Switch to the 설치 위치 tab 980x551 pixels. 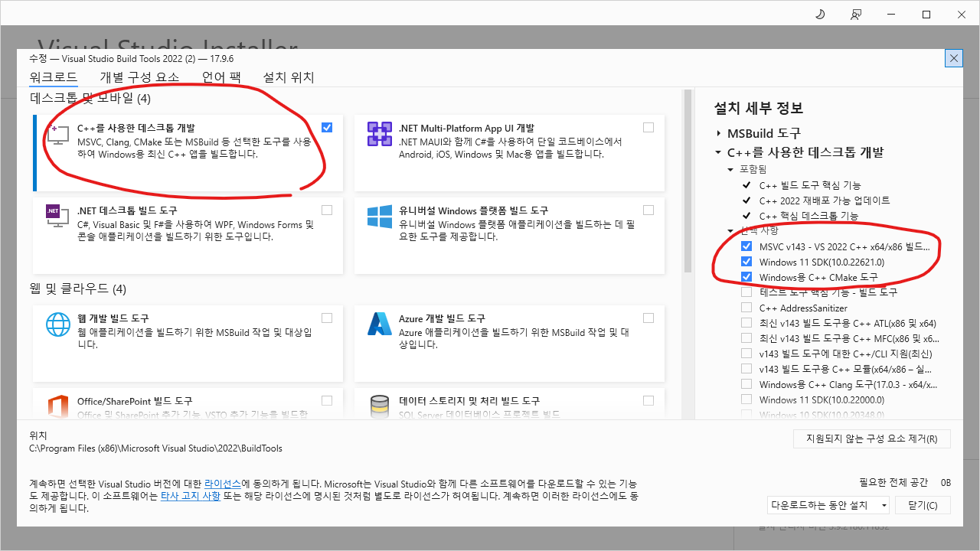coord(289,77)
